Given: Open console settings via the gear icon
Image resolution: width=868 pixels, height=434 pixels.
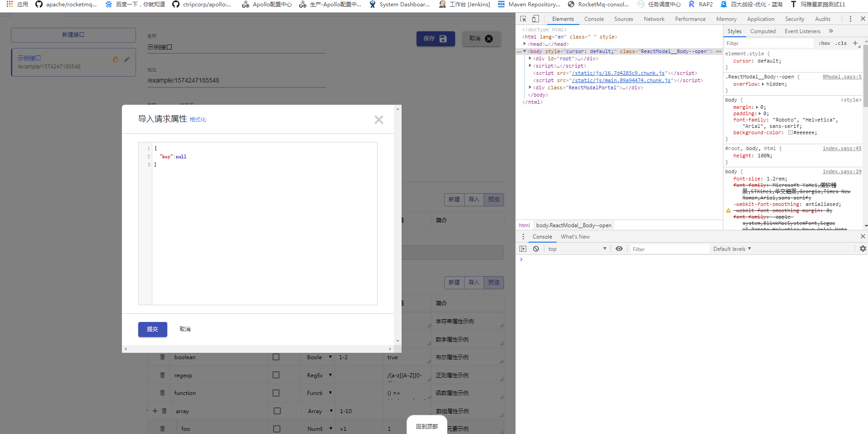Looking at the screenshot, I should point(863,249).
